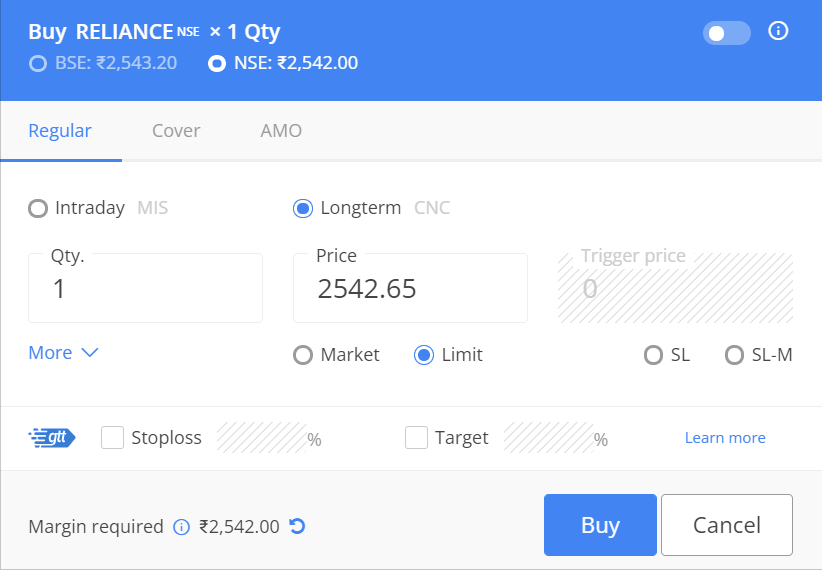Choose Longterm CNC product type

302,208
